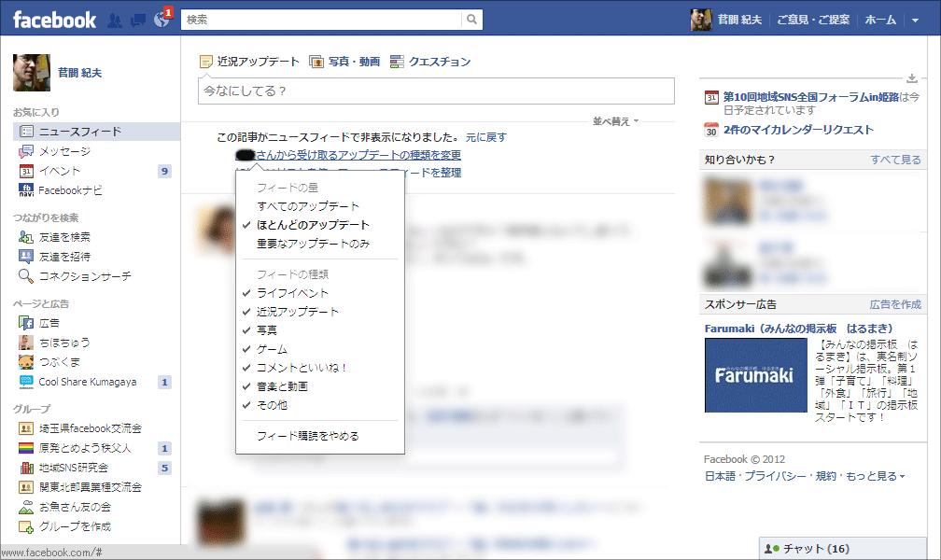Open account dropdown arrow in top bar
Screen dimensions: 941x560
coord(915,21)
